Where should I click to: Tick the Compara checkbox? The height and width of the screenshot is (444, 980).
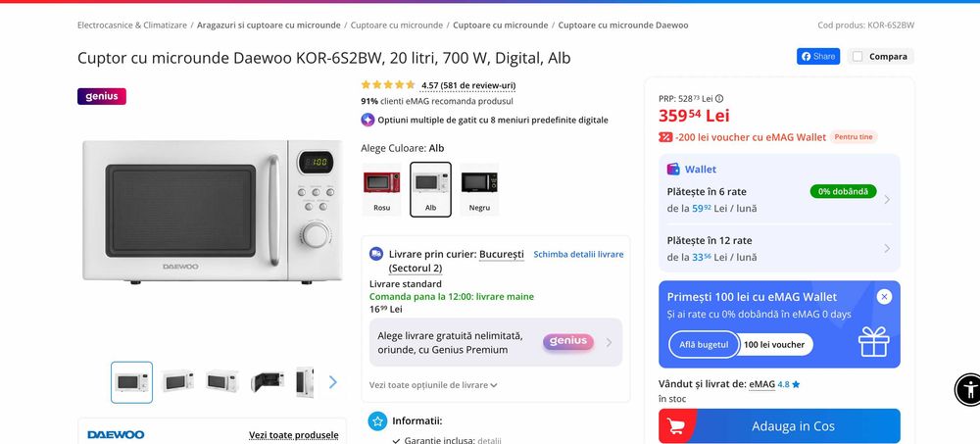[857, 56]
